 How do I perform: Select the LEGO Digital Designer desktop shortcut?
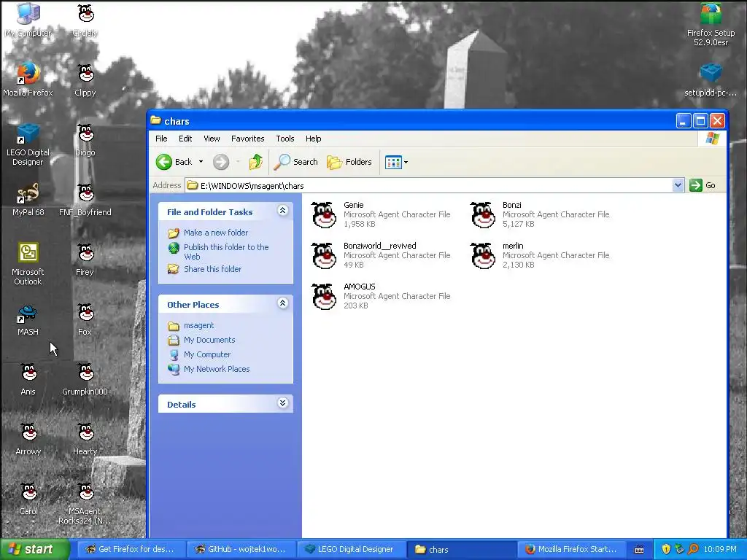click(x=28, y=144)
